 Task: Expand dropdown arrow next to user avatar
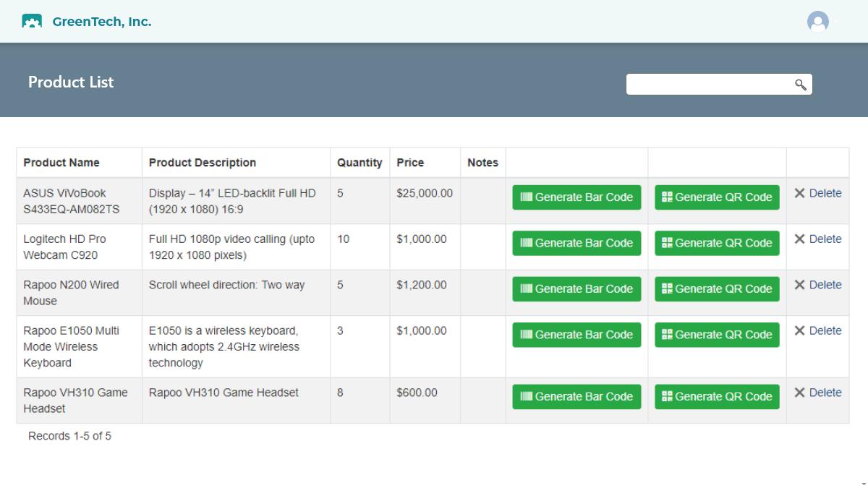click(836, 22)
